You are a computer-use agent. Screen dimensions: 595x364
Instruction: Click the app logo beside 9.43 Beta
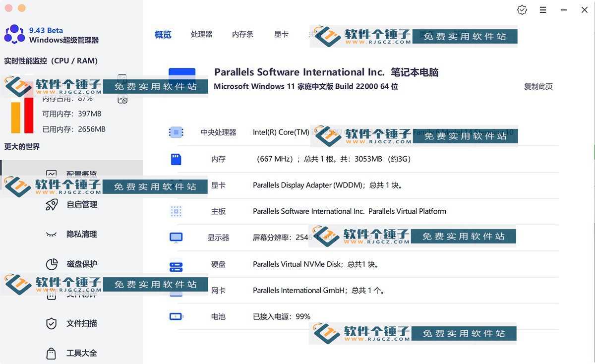14,34
